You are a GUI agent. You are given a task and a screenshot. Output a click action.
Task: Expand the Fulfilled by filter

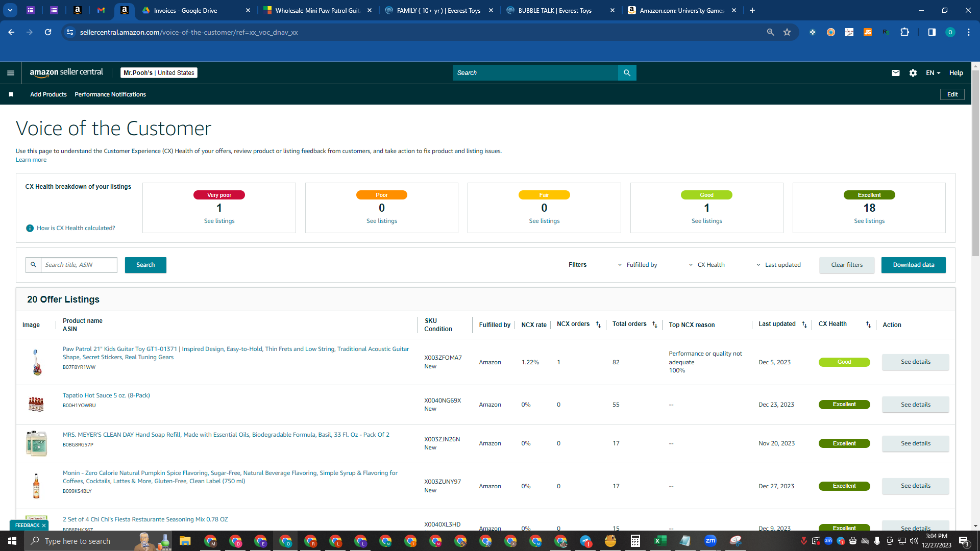[x=638, y=265]
